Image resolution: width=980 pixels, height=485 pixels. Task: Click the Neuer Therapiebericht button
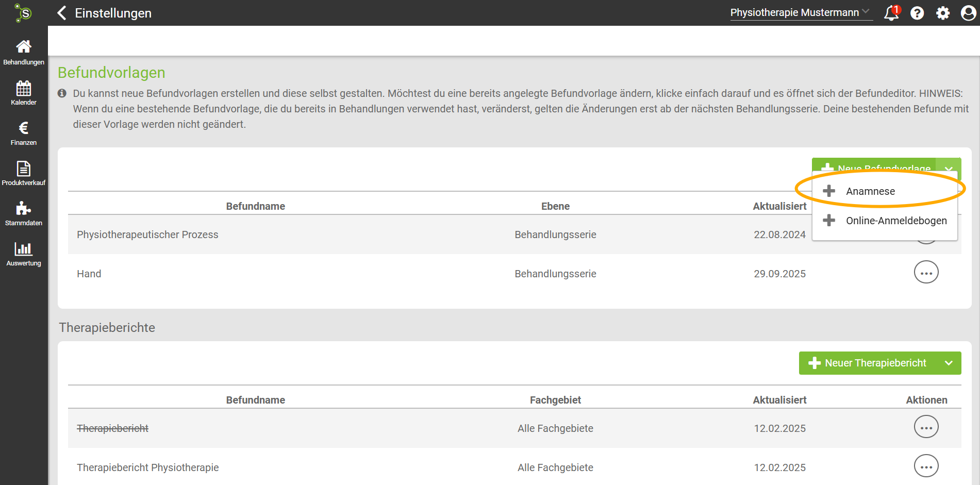pos(868,363)
